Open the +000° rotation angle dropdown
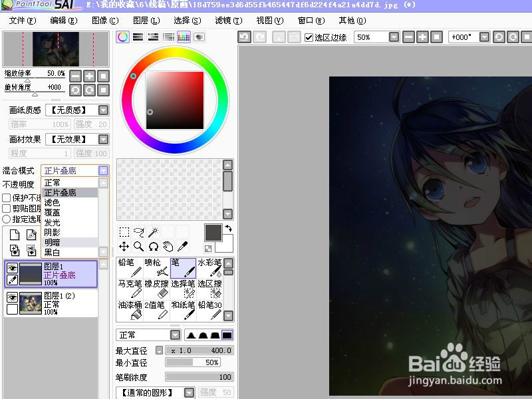Viewport: 532px width, 399px height. [x=485, y=37]
